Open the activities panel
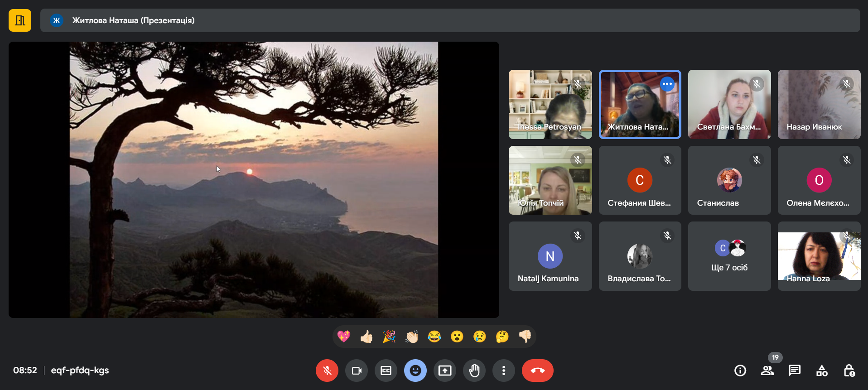This screenshot has height=390, width=868. pos(822,371)
